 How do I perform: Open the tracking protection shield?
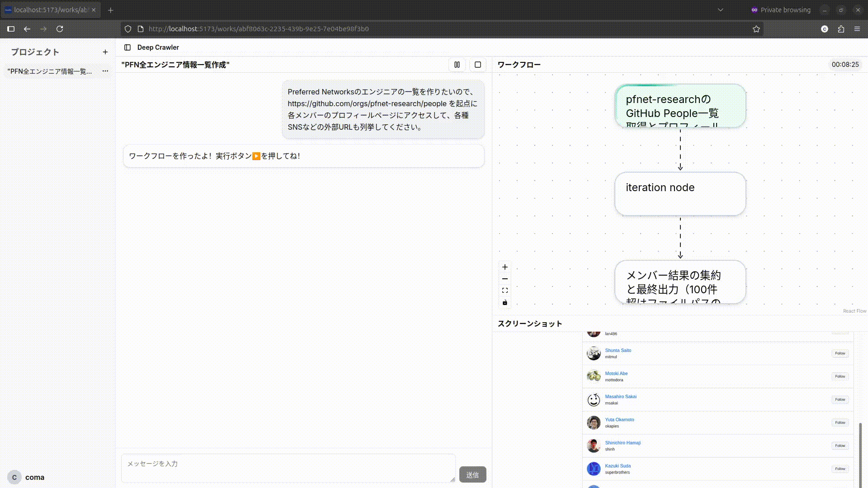click(x=128, y=28)
